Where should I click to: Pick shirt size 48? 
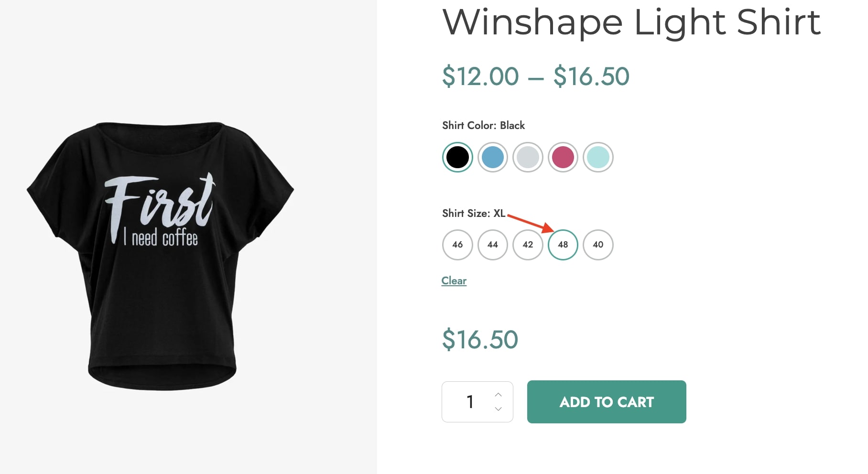563,245
